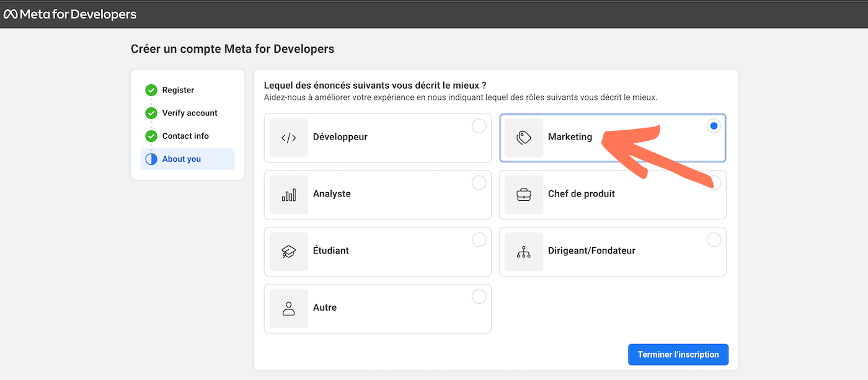Select the Analyste radio button
868x380 pixels.
coord(479,183)
